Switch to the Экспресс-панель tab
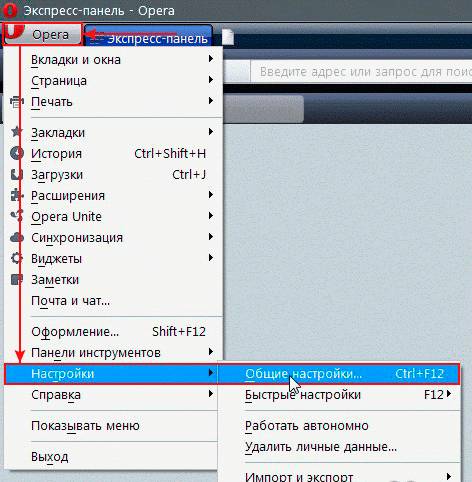The width and height of the screenshot is (472, 482). (148, 37)
